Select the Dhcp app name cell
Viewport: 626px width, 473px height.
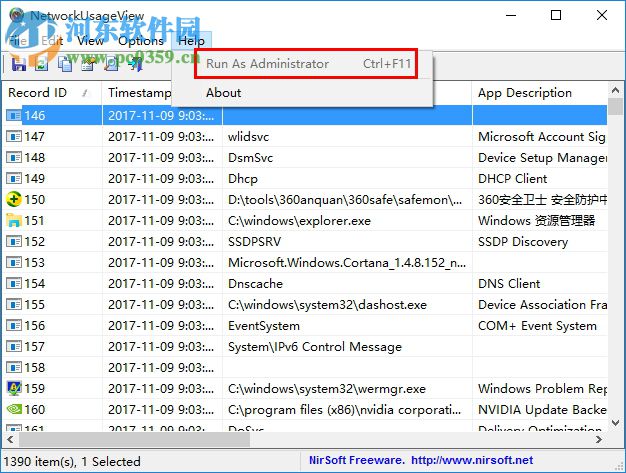point(347,178)
